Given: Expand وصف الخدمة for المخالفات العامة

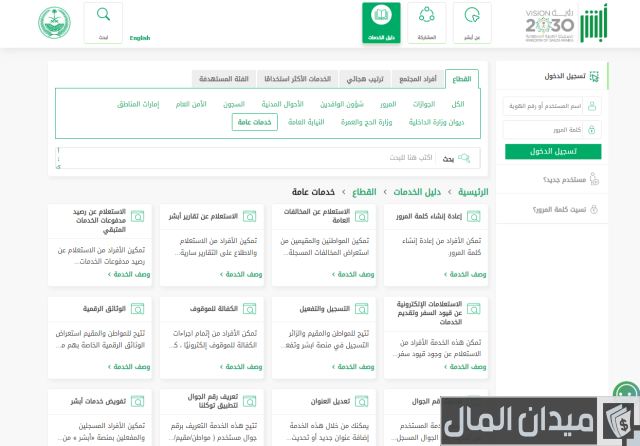Looking at the screenshot, I should tap(353, 274).
